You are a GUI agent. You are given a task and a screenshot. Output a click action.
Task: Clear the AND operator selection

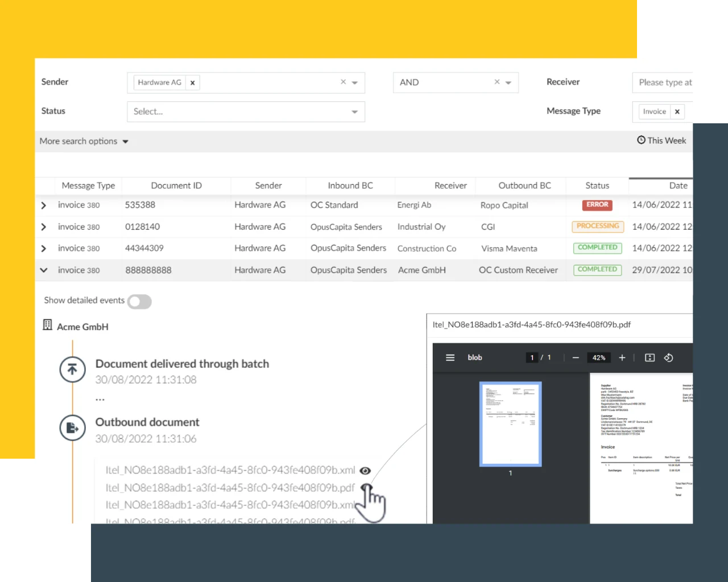[497, 82]
